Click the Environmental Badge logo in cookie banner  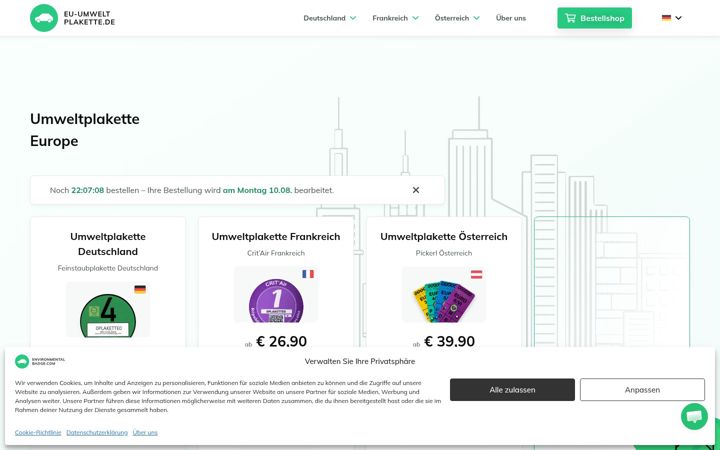(40, 361)
